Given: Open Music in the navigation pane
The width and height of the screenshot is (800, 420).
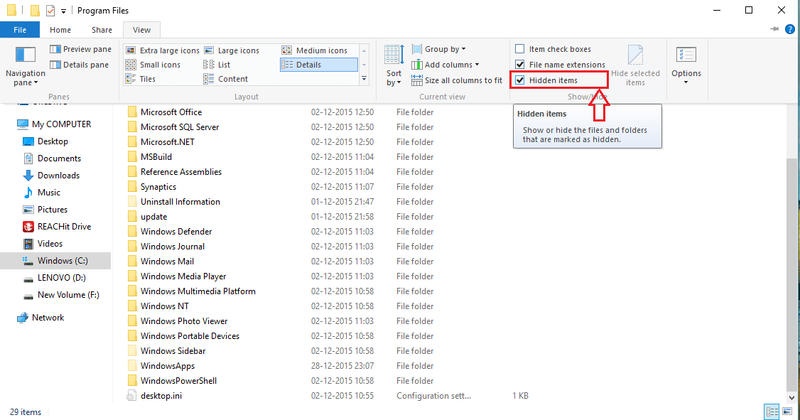Looking at the screenshot, I should pos(41,192).
